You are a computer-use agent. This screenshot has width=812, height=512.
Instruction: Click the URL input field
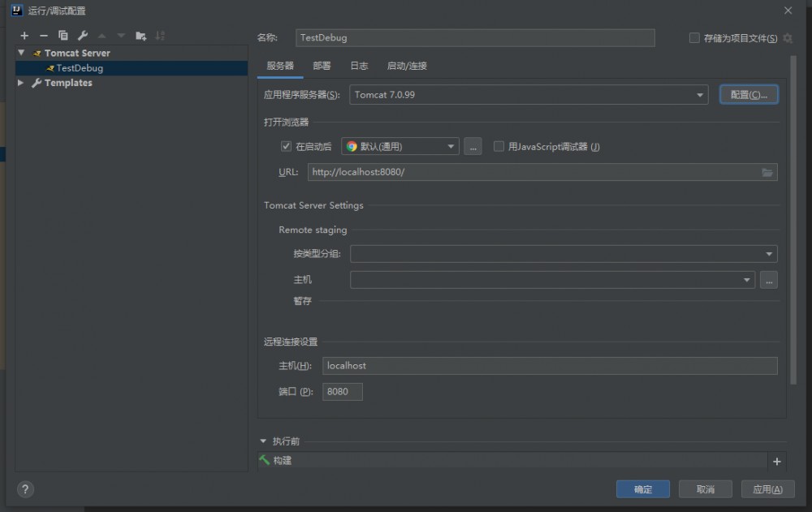[x=542, y=172]
